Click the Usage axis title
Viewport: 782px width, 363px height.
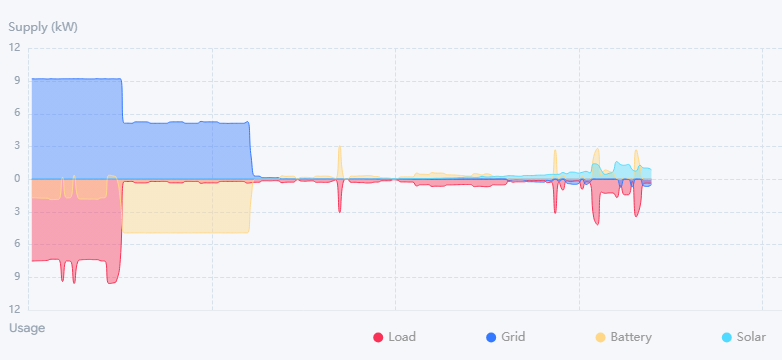[27, 328]
